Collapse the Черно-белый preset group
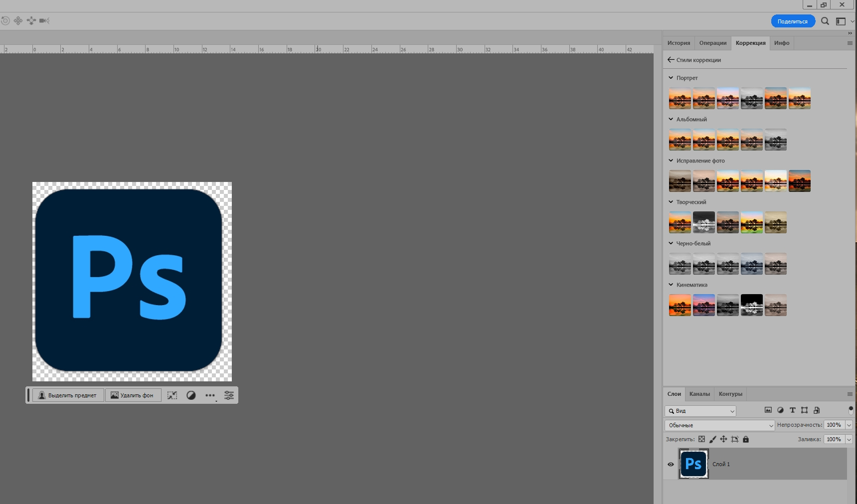The width and height of the screenshot is (857, 504). coord(671,243)
